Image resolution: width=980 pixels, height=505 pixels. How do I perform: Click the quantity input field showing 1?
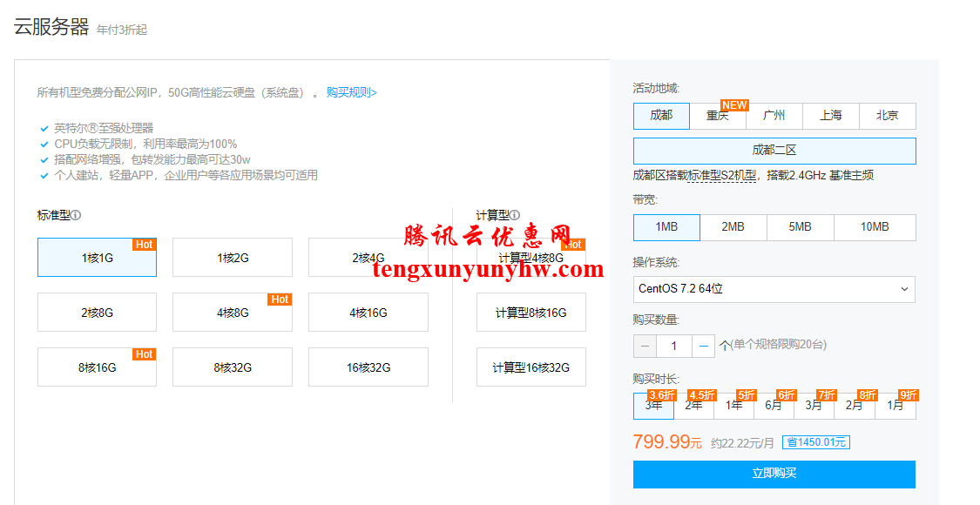click(673, 346)
